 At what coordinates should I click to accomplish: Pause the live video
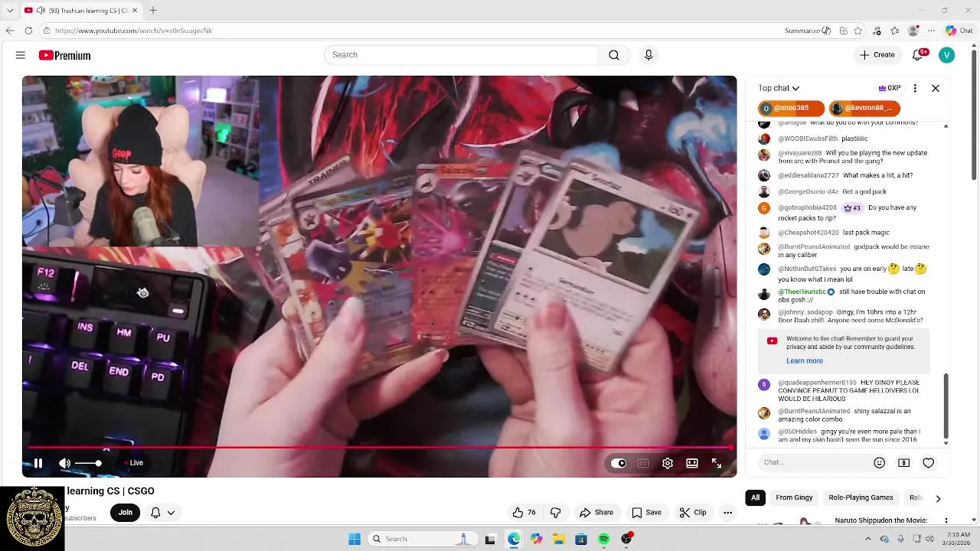[x=38, y=463]
